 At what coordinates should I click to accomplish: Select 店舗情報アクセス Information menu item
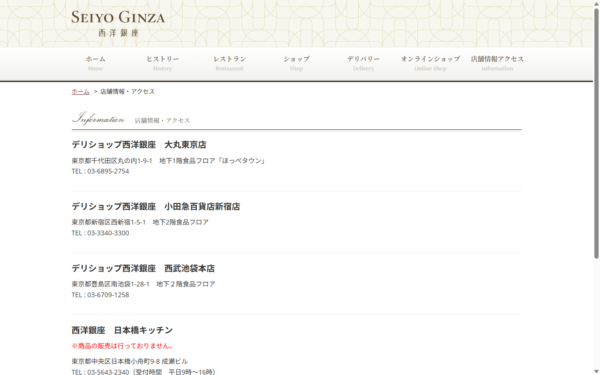pyautogui.click(x=497, y=63)
